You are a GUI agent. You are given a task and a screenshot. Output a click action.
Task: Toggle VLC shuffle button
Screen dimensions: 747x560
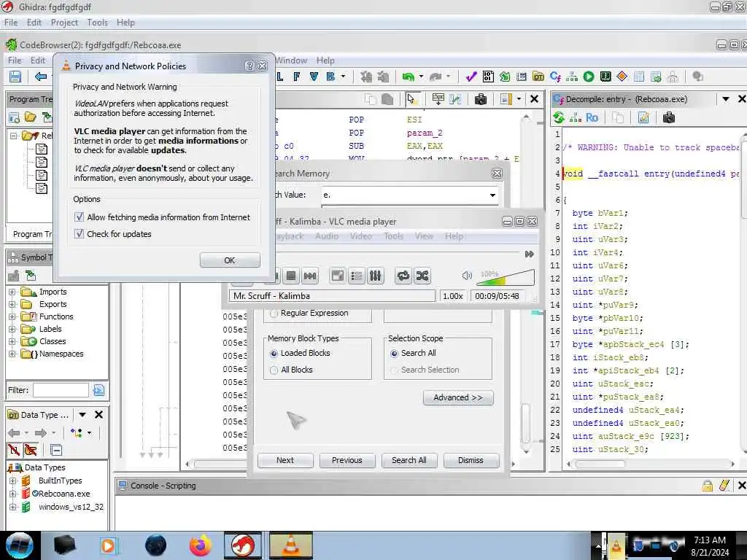[422, 276]
